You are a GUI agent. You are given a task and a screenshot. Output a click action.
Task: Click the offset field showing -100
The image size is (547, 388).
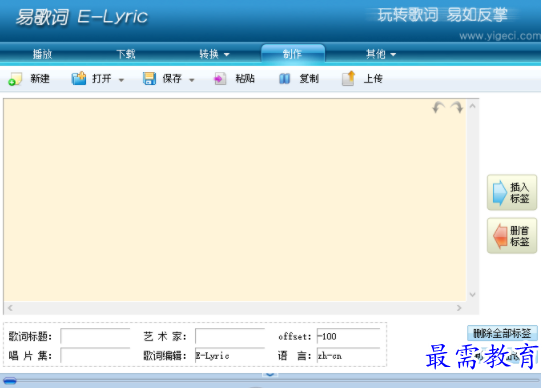coord(349,336)
